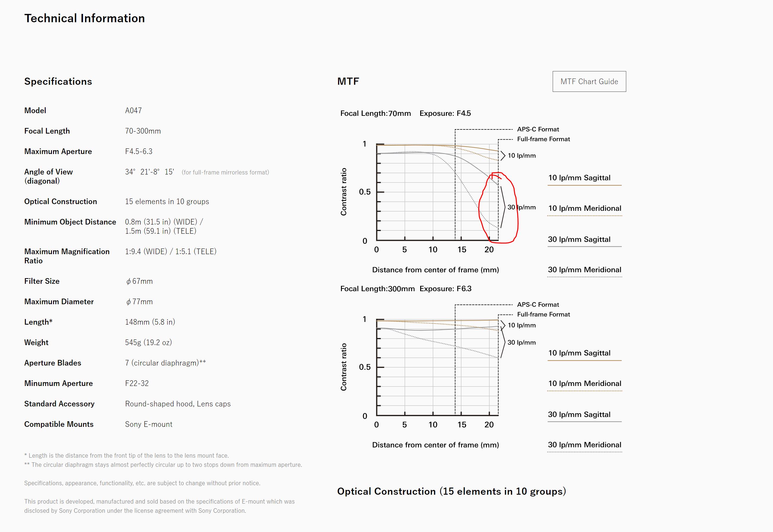Click APS-C Format label above 70mm chart

538,129
